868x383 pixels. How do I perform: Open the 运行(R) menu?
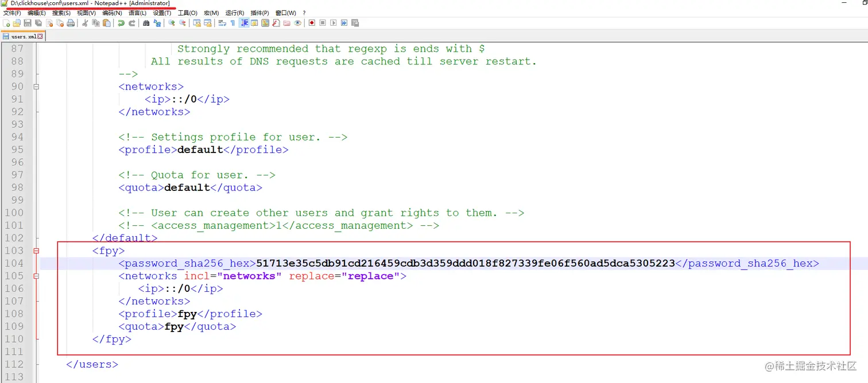click(x=235, y=13)
